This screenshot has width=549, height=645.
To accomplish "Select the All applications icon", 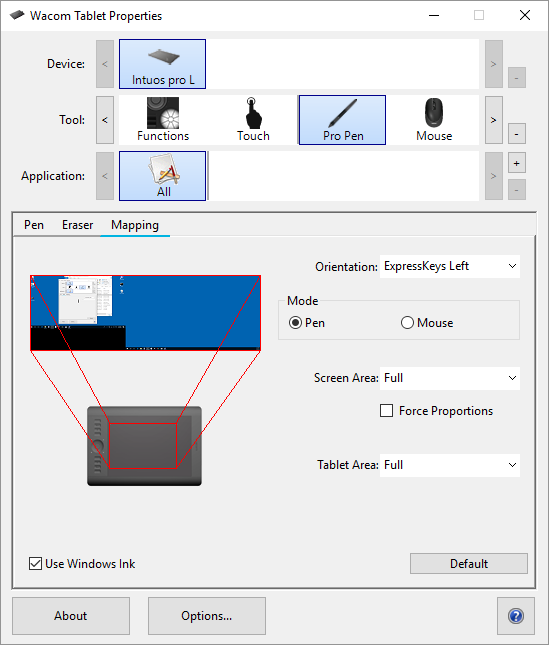I will (162, 176).
